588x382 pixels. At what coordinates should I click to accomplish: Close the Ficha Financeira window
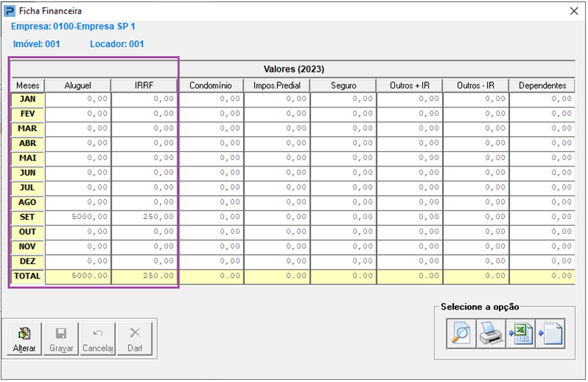tap(574, 11)
